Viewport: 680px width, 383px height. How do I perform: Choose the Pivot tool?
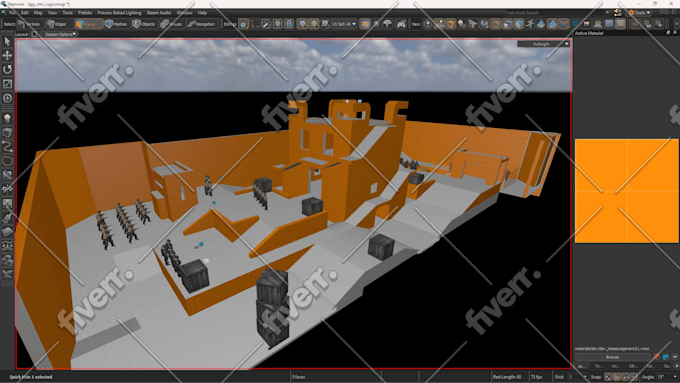click(x=7, y=98)
